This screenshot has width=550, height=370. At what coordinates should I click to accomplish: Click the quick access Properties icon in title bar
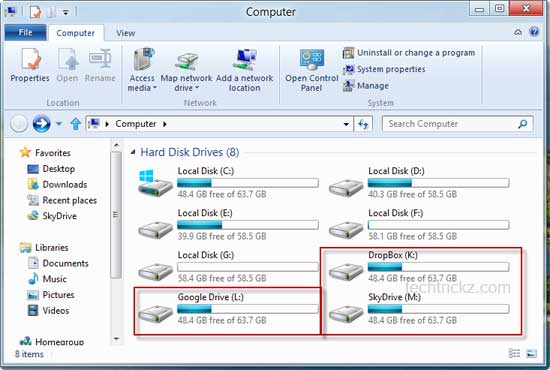35,12
